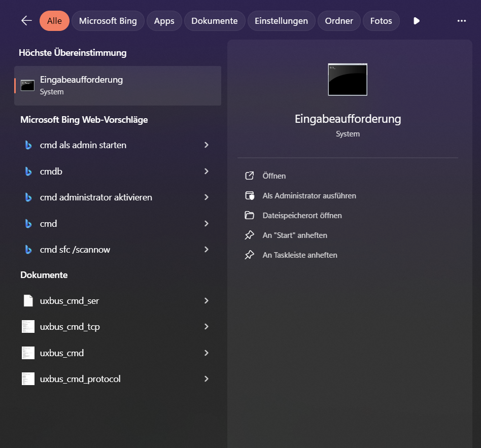Show more filter tabs with the play arrow
This screenshot has height=448, width=481.
(416, 21)
